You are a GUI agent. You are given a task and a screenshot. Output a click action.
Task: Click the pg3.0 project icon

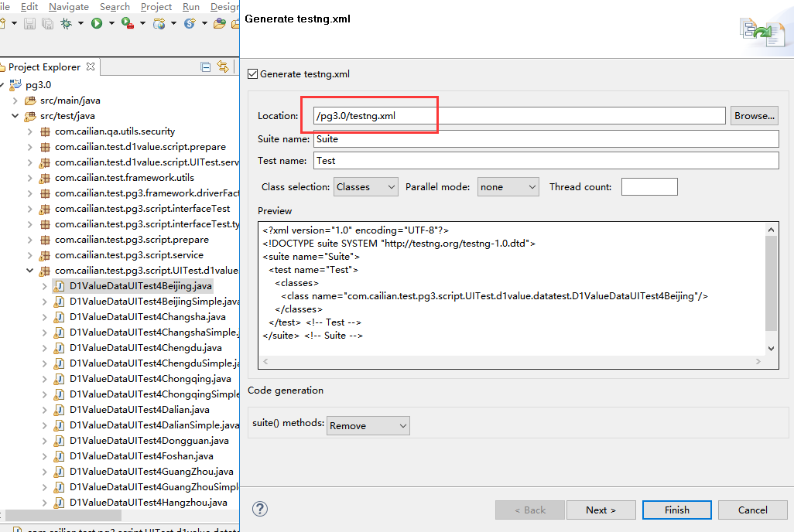click(15, 84)
